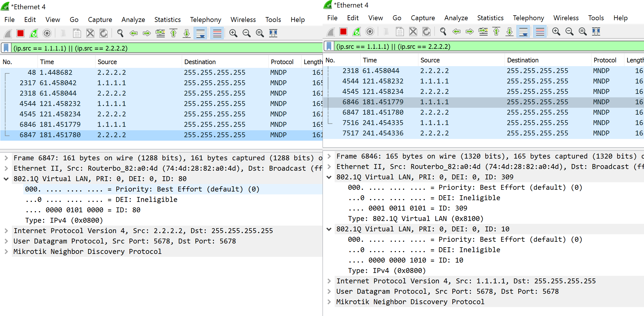
Task: Toggle auto-scroll during live capture, left window
Action: (200, 33)
